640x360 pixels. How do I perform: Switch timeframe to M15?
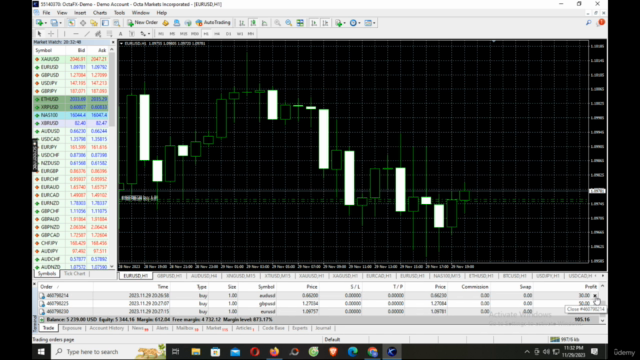pyautogui.click(x=184, y=33)
